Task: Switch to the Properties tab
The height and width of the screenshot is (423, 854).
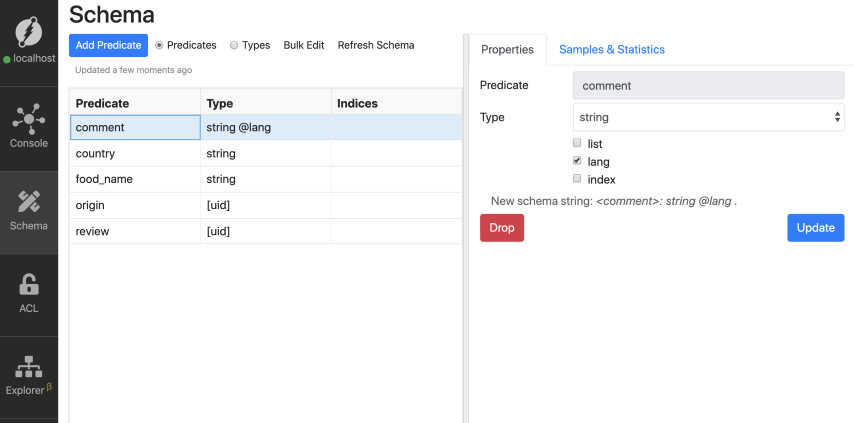Action: 508,49
